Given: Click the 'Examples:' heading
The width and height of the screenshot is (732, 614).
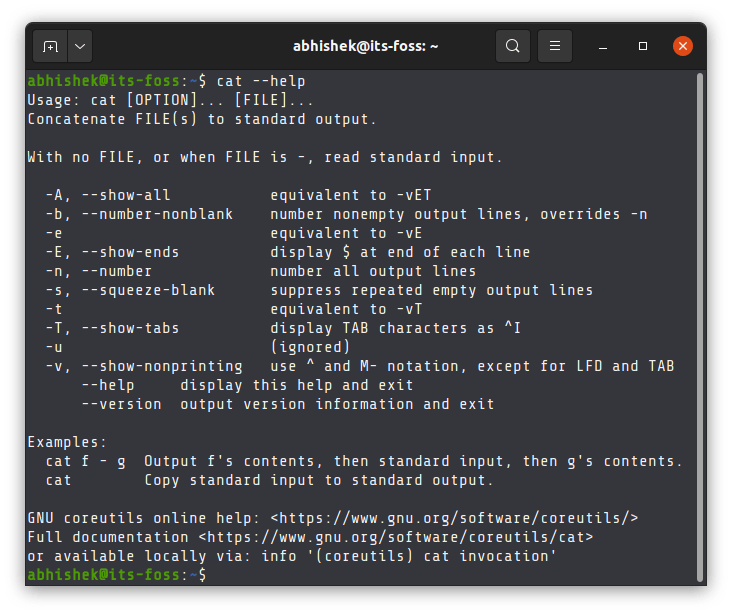Looking at the screenshot, I should click(67, 442).
